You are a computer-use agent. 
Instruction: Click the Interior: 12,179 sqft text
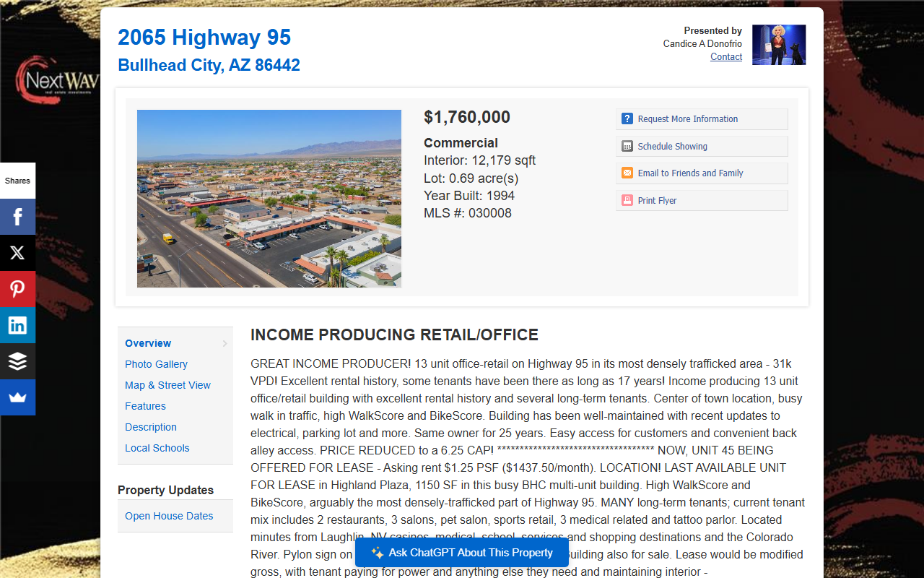(479, 160)
